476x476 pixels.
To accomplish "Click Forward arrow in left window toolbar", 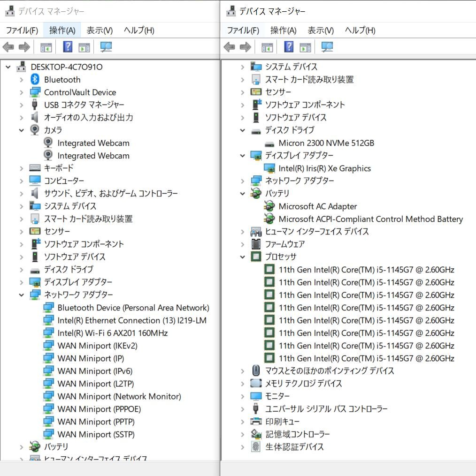I will (24, 47).
